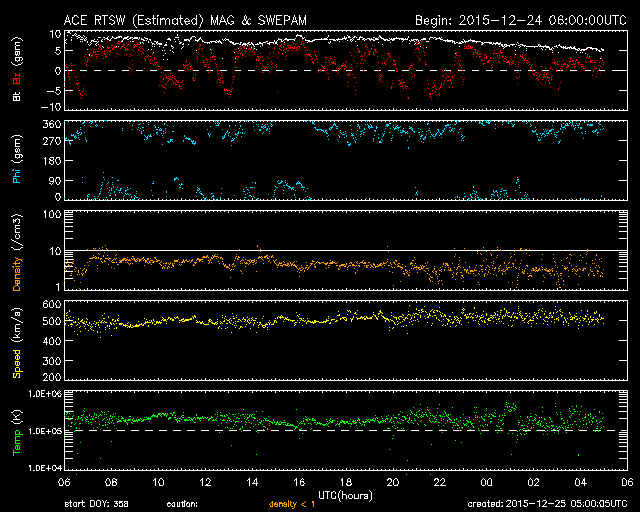Image resolution: width=640 pixels, height=512 pixels.
Task: Click the green Temp (K) axis label
Action: (x=17, y=429)
